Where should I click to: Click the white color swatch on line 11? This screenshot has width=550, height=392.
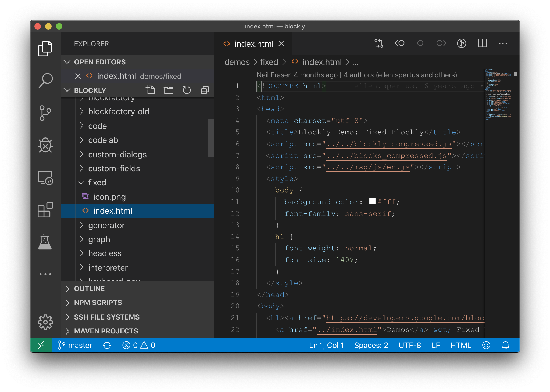pos(372,201)
